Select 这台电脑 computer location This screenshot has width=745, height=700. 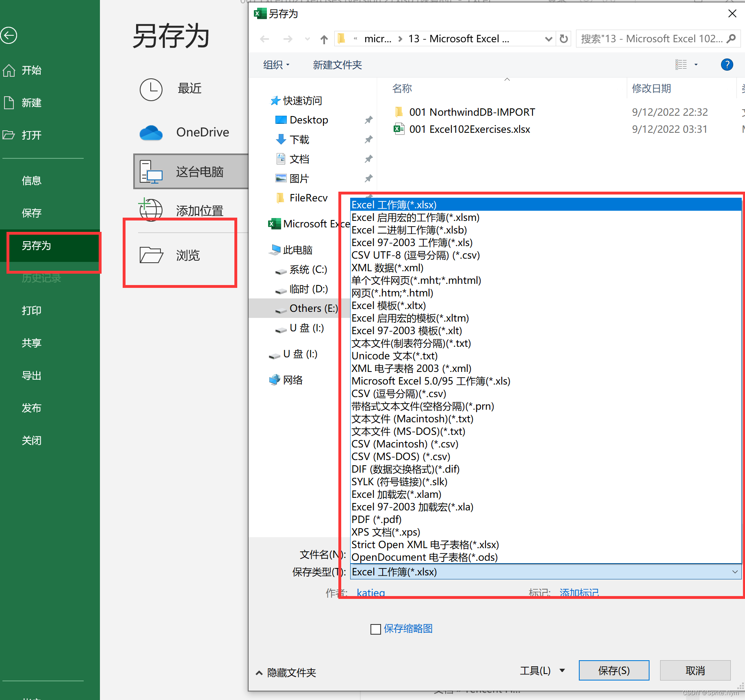[x=191, y=171]
